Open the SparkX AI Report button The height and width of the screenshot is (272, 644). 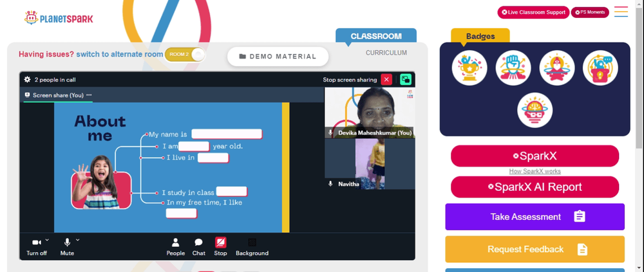pos(535,187)
